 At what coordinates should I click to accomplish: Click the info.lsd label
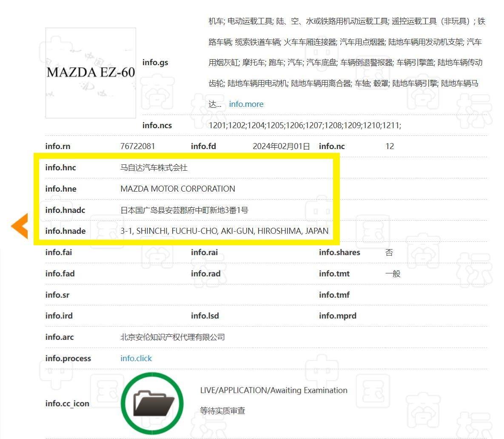click(x=205, y=316)
